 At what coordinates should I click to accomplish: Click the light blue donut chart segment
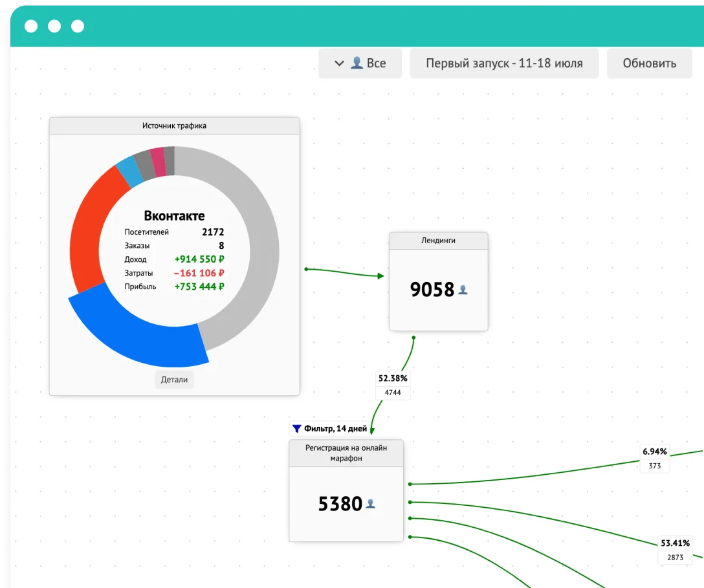pyautogui.click(x=129, y=171)
